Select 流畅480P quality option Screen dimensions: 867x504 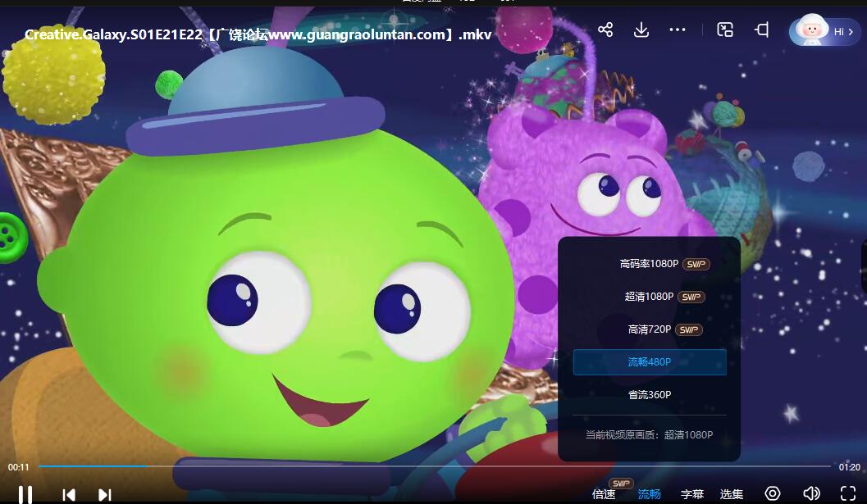click(650, 362)
